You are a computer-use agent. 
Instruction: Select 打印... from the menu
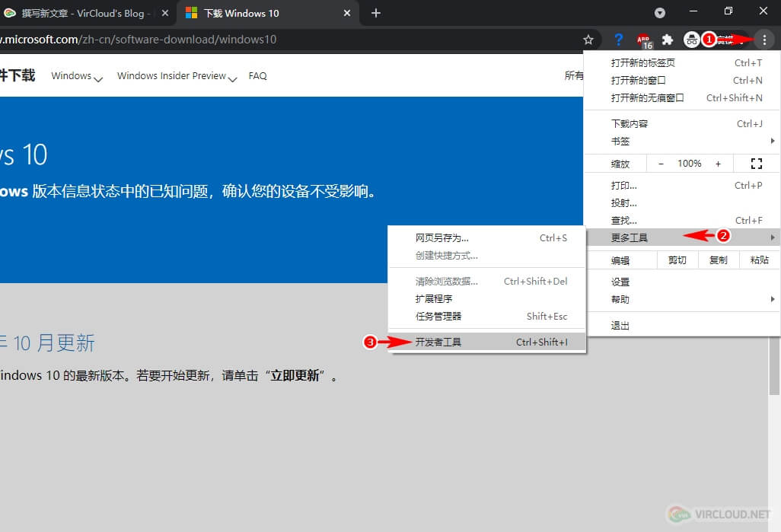pos(682,185)
